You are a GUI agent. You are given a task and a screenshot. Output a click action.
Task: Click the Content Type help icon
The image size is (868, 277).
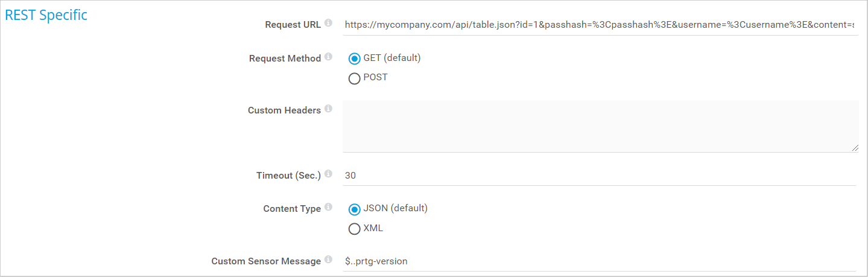328,207
